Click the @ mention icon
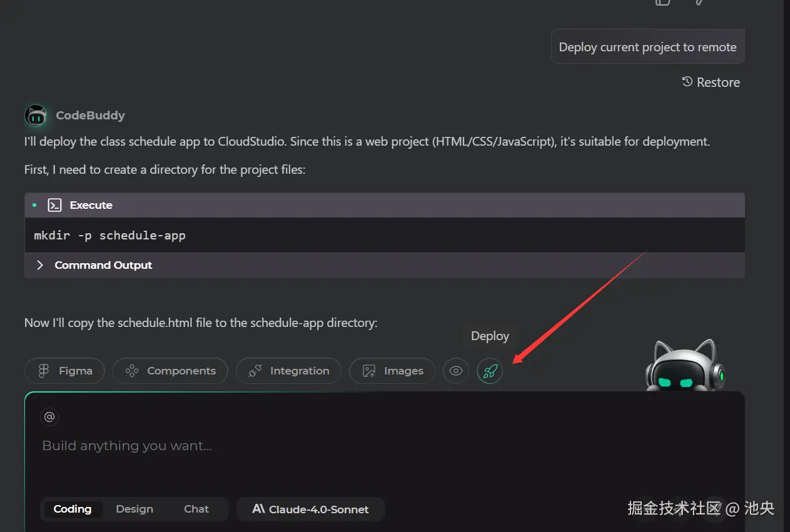This screenshot has width=790, height=532. tap(49, 416)
